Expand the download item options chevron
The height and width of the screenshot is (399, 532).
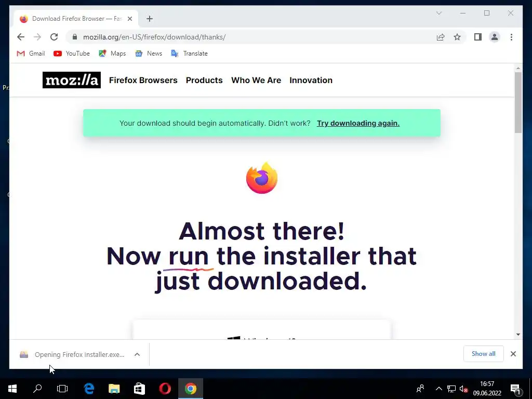point(137,354)
